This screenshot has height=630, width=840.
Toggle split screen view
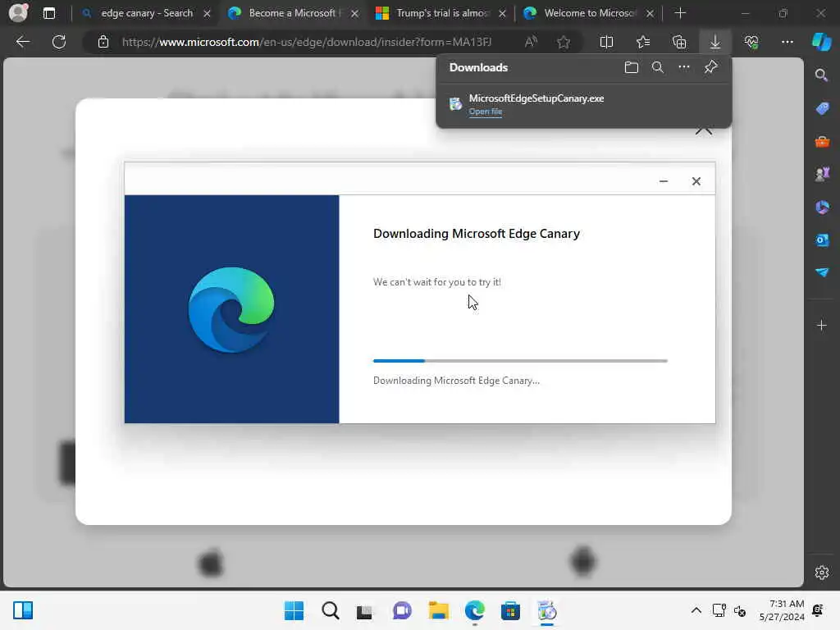click(x=606, y=42)
